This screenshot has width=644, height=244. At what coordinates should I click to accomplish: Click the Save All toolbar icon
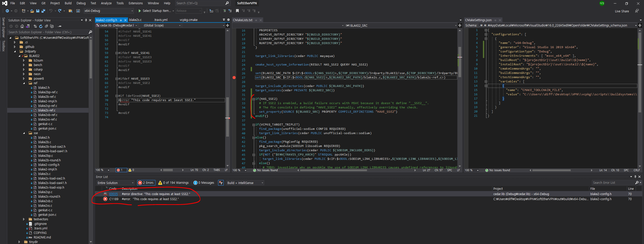[43, 11]
